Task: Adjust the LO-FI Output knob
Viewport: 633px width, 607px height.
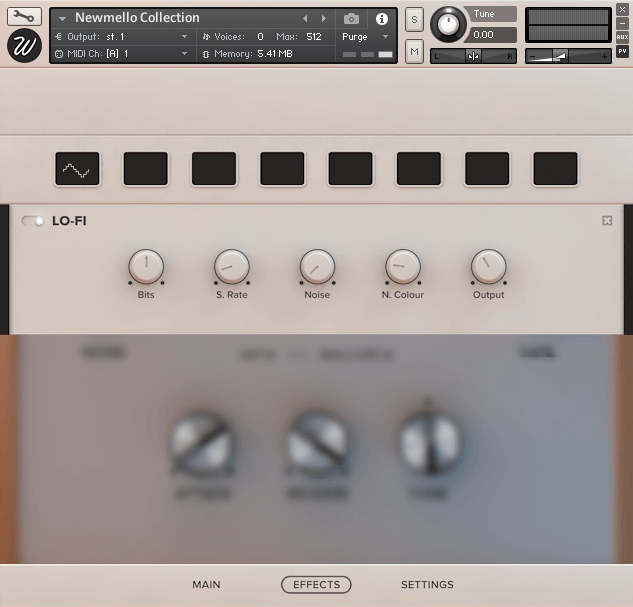Action: [x=488, y=267]
